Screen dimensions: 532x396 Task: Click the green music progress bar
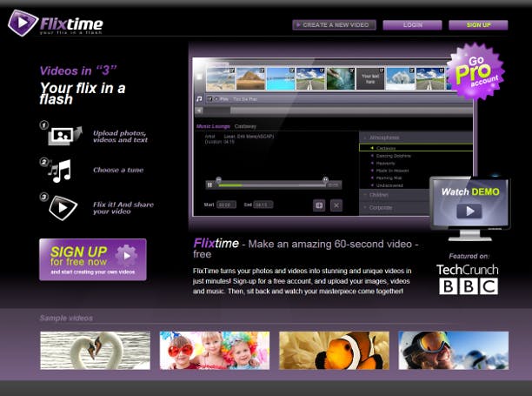point(230,185)
